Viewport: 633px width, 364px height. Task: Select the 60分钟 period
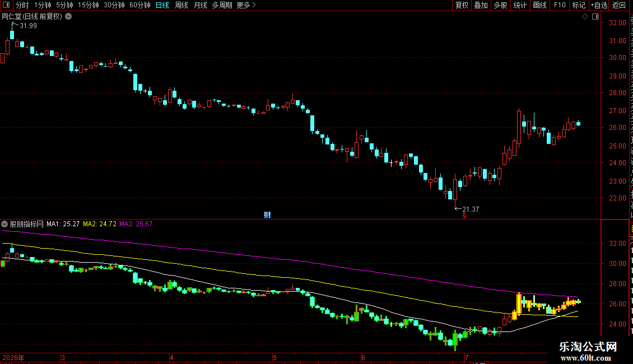click(140, 5)
